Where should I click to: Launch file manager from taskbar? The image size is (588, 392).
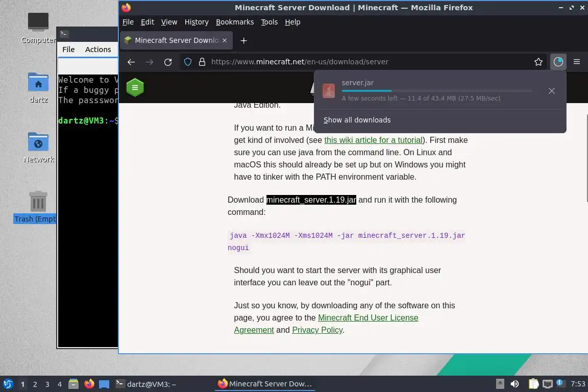tap(73, 384)
